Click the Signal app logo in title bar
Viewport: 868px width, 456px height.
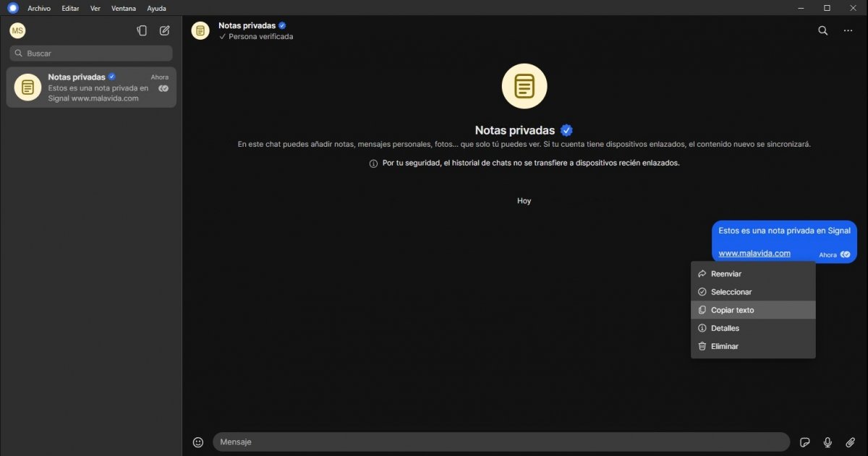[12, 8]
